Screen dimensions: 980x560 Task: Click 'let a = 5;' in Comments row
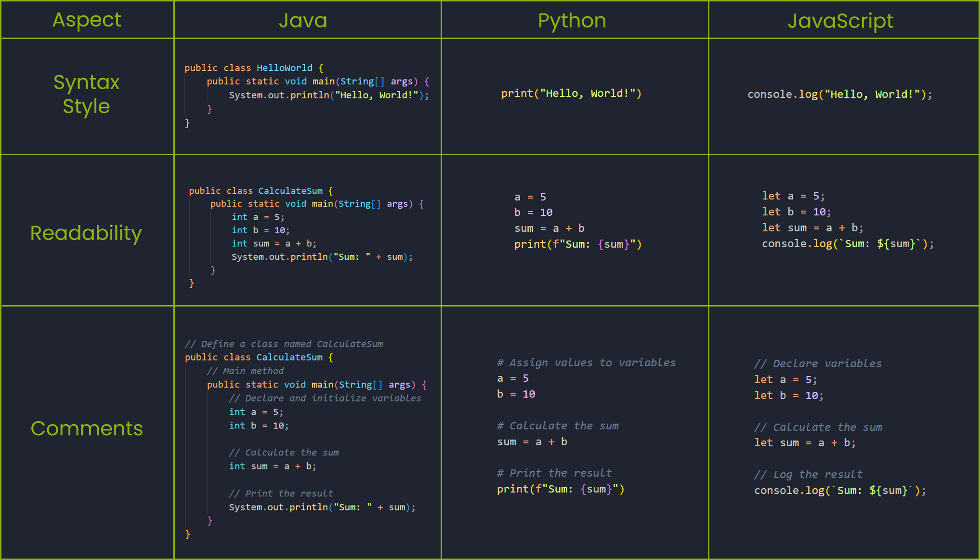click(785, 380)
